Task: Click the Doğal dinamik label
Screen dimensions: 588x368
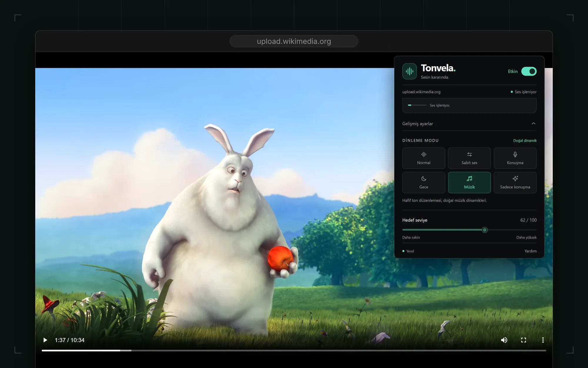Action: (525, 140)
